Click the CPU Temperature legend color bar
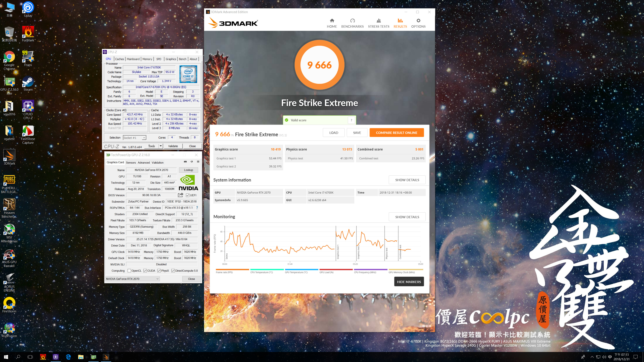 [267, 269]
